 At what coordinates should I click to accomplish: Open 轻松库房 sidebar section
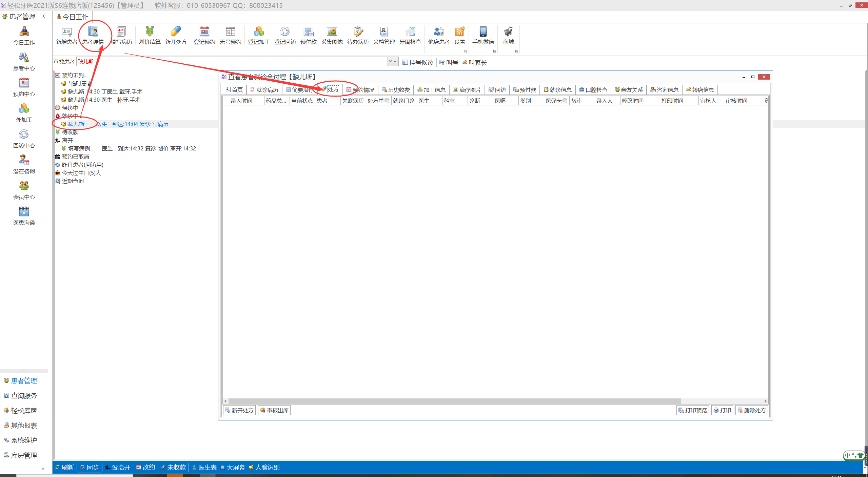click(20, 411)
